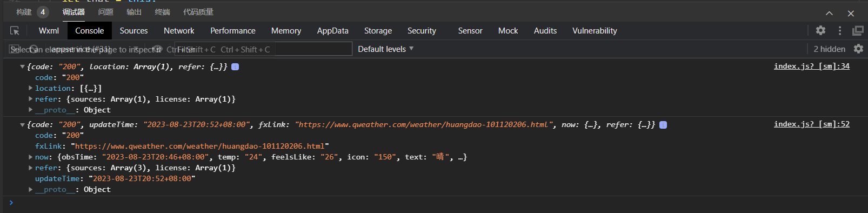
Task: Open source link index.js? [sm]:52
Action: pyautogui.click(x=811, y=124)
